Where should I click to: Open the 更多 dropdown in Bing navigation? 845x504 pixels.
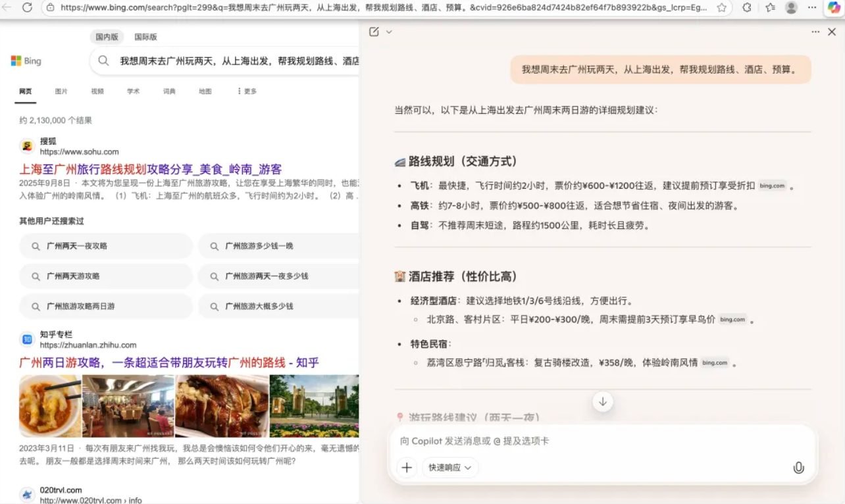click(245, 91)
